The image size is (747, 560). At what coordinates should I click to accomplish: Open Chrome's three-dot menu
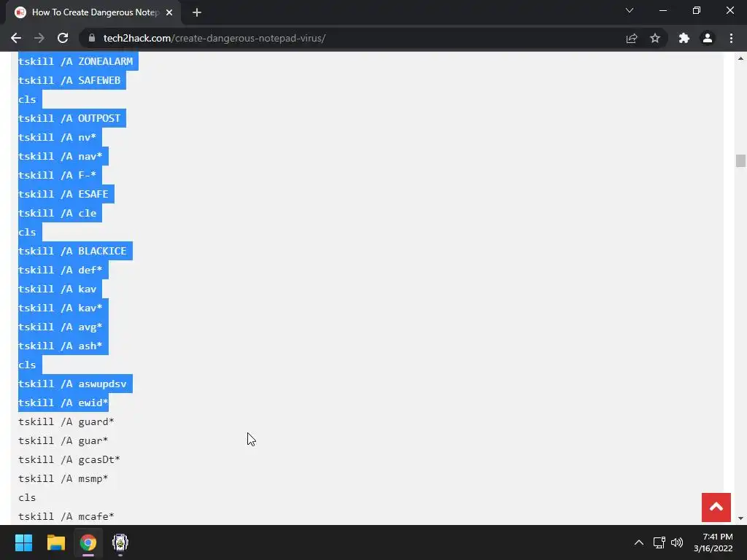pos(731,38)
